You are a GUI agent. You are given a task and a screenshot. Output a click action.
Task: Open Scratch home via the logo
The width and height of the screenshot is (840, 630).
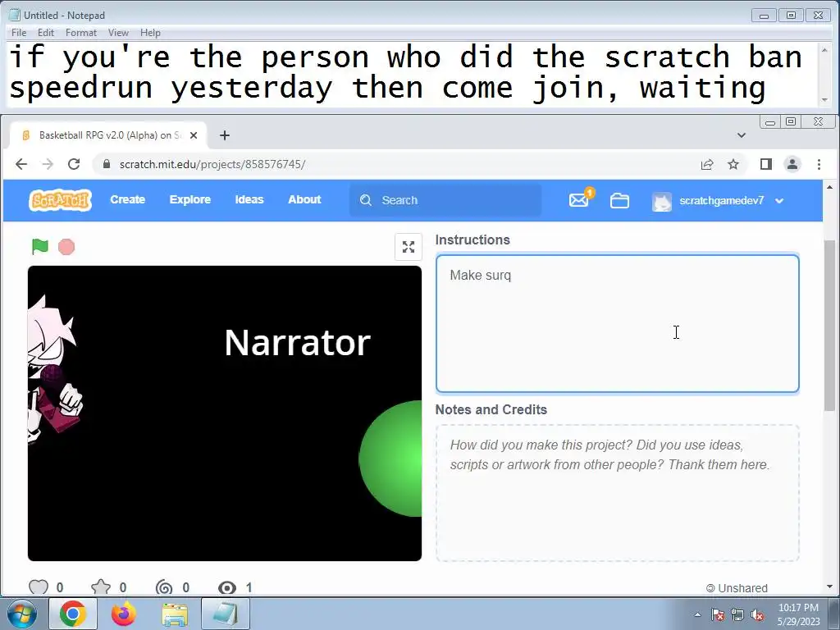60,200
